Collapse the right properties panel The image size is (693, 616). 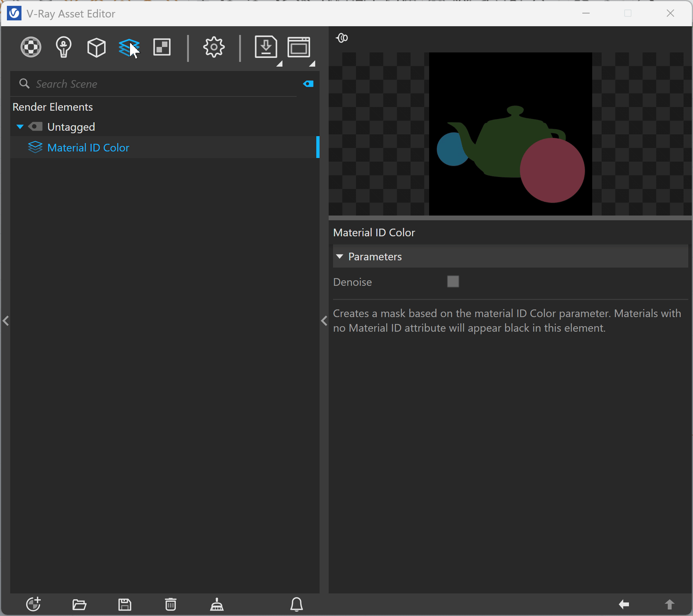click(x=324, y=321)
